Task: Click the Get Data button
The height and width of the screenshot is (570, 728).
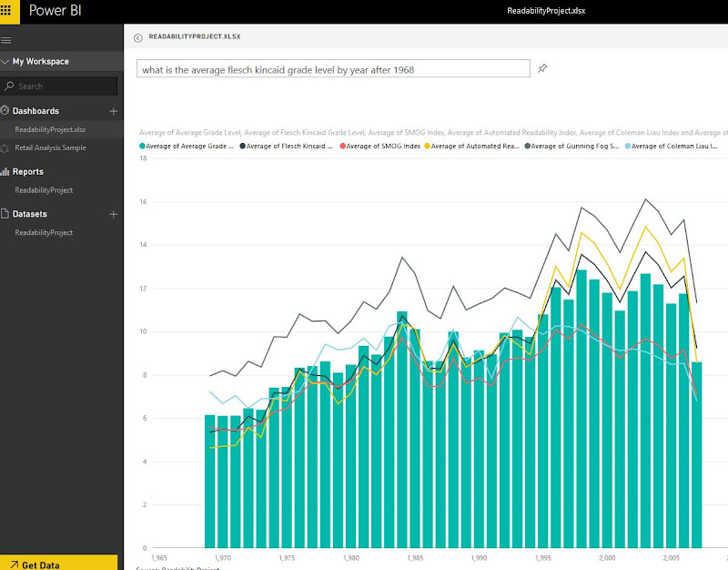Action: [x=58, y=562]
